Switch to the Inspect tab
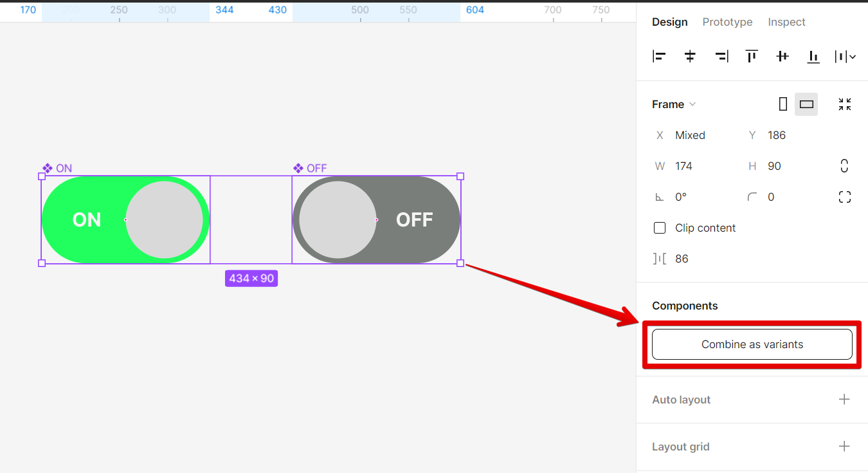868x473 pixels. click(786, 22)
